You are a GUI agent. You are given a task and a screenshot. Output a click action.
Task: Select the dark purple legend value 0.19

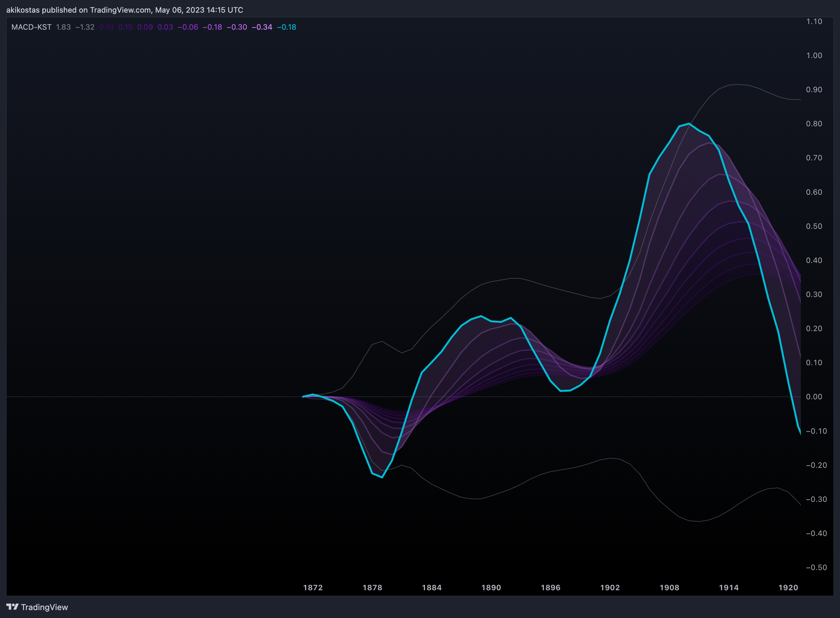coord(106,27)
